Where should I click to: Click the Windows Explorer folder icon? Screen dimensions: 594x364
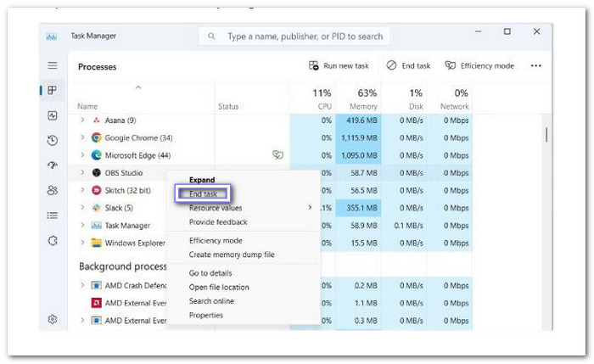[x=97, y=243]
